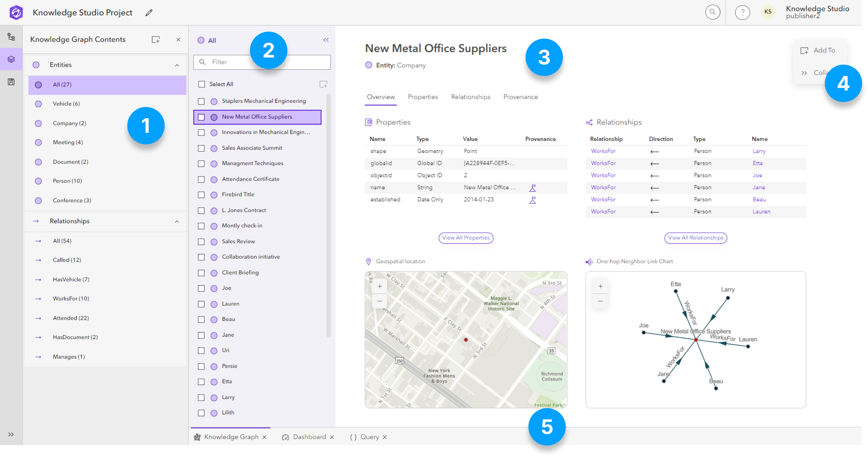Check the Staplers Mechanical Engineering checkbox
The image size is (868, 457).
click(201, 101)
